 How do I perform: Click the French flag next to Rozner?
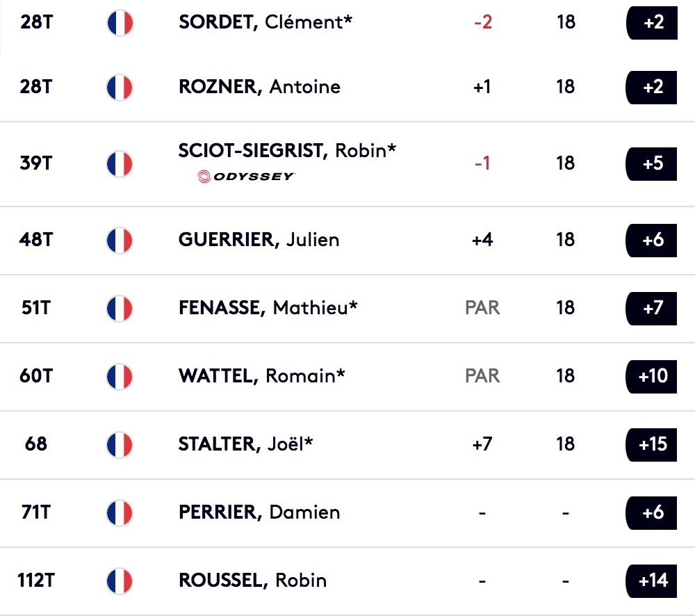coord(120,87)
